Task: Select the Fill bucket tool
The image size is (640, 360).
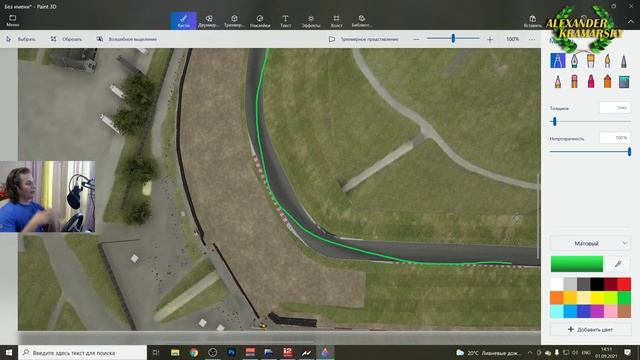Action: click(x=624, y=81)
